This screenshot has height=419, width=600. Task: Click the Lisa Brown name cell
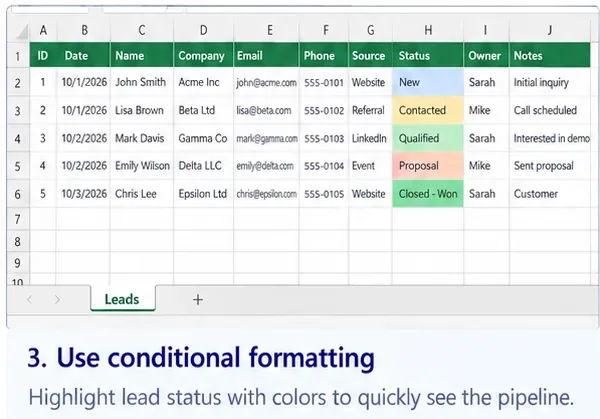(142, 110)
